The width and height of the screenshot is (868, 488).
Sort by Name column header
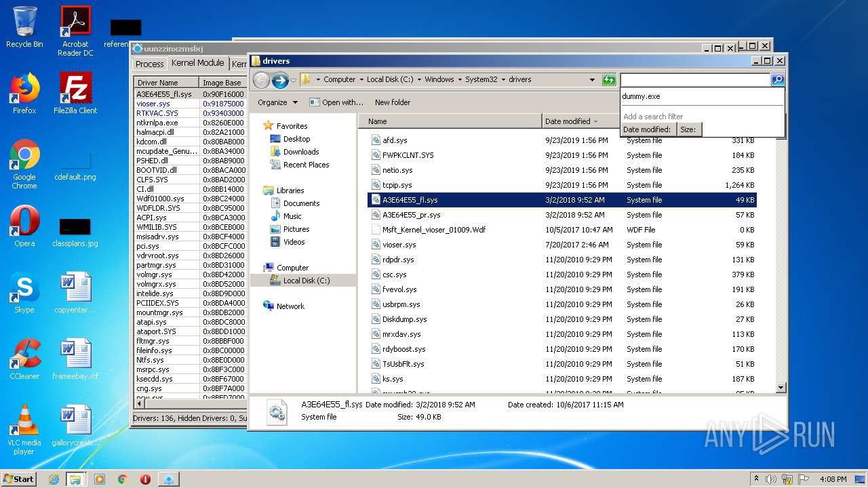coord(451,121)
